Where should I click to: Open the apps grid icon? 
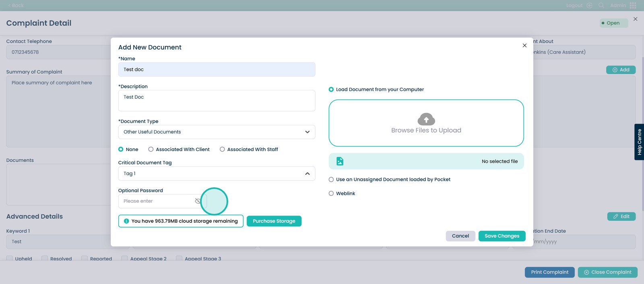tap(633, 5)
